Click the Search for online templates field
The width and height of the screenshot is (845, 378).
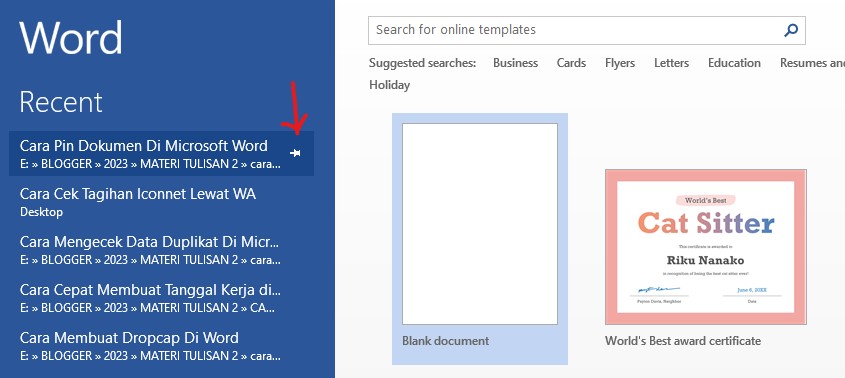click(586, 30)
